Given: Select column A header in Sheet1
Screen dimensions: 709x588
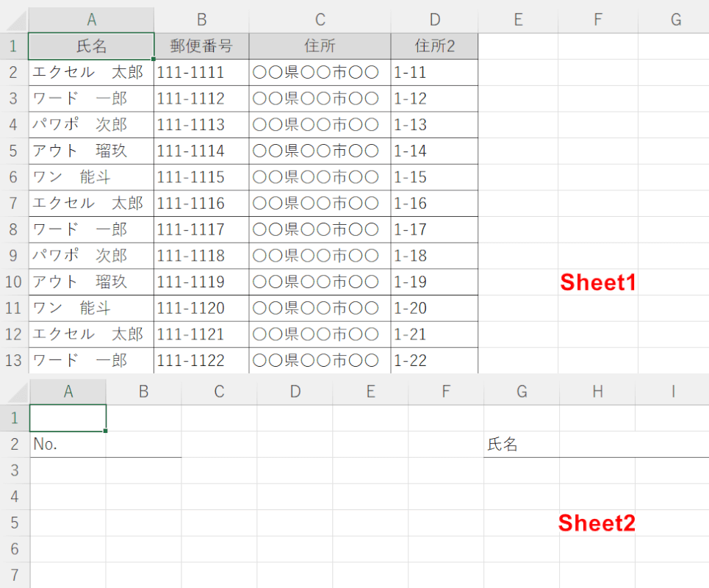Looking at the screenshot, I should click(91, 20).
